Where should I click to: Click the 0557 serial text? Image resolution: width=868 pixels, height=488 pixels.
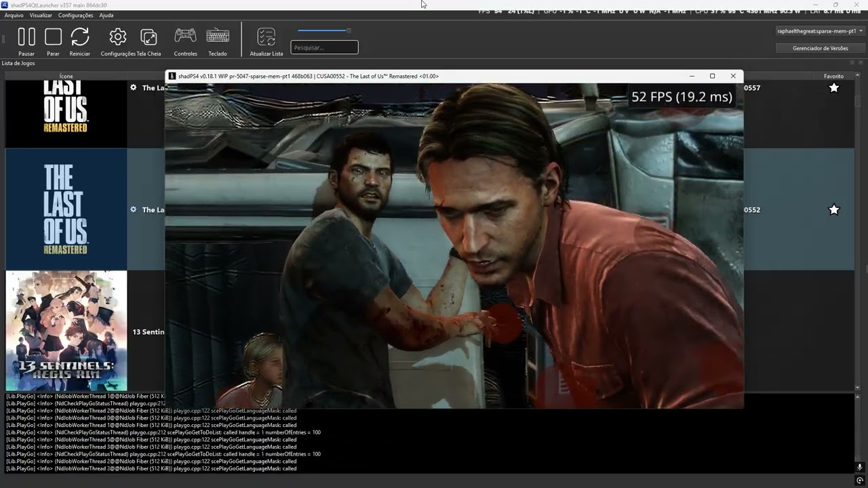pos(752,87)
